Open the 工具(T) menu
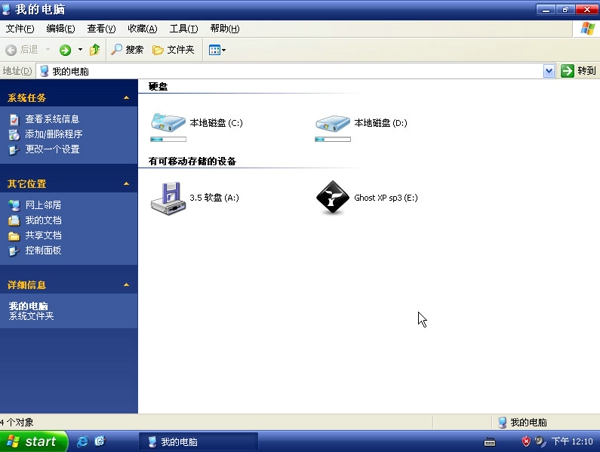Image resolution: width=600 pixels, height=452 pixels. [184, 29]
